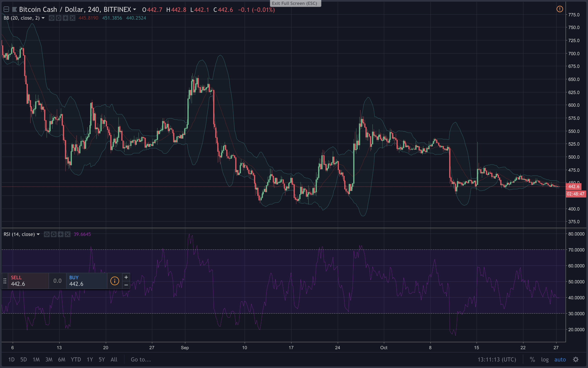The width and height of the screenshot is (588, 368).
Task: Open RSI indicator settings gear
Action: [54, 234]
